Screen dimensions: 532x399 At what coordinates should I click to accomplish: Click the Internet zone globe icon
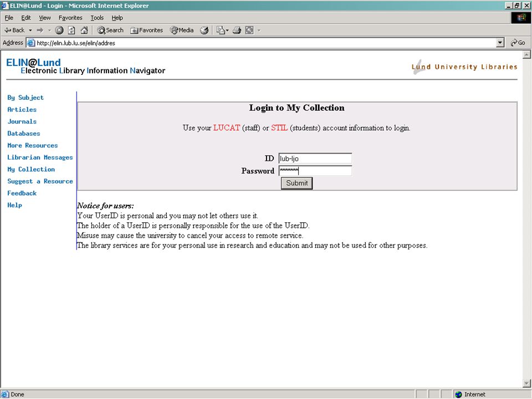tap(459, 394)
